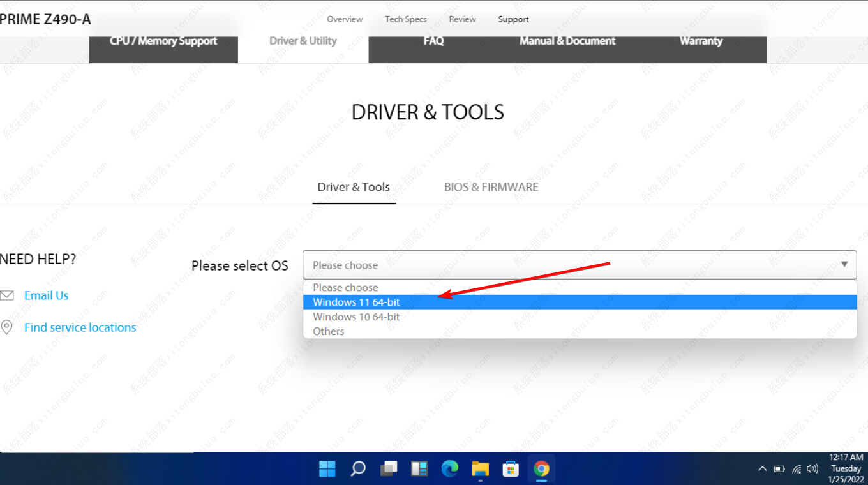Screen dimensions: 868x485
Task: Choose Windows 10 64-bit from list
Action: pyautogui.click(x=356, y=317)
